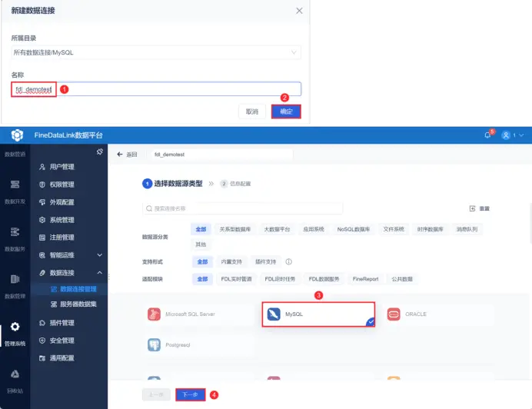Filter by FDL数据服务 module
This screenshot has width=532, height=409.
[x=324, y=279]
